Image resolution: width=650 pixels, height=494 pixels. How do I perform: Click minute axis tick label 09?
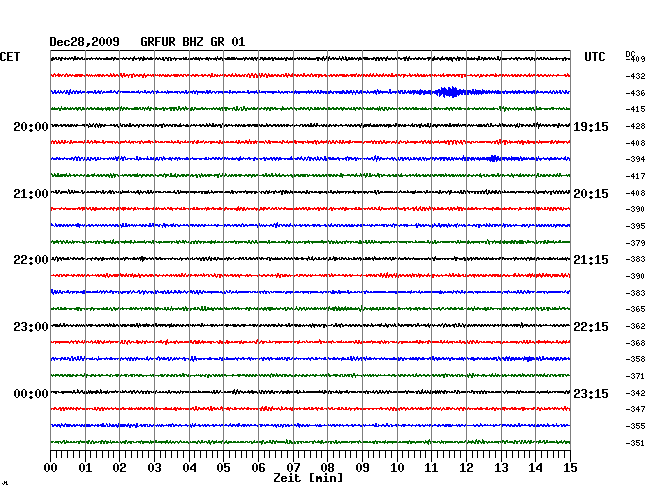tap(362, 468)
